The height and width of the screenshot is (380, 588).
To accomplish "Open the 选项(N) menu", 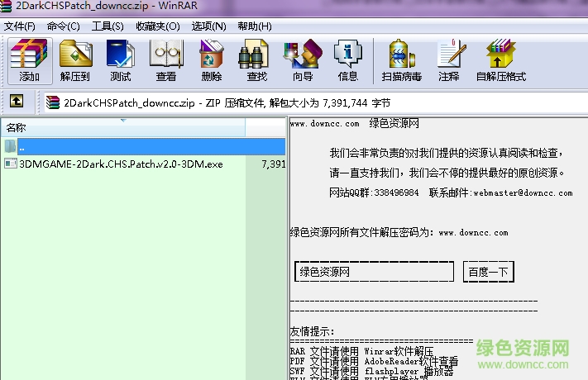I will pos(209,26).
